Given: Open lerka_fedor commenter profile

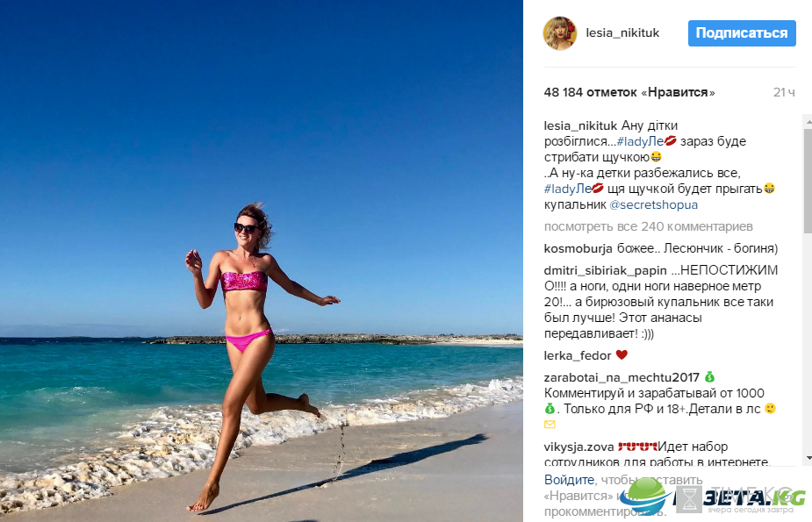Looking at the screenshot, I should [x=578, y=355].
